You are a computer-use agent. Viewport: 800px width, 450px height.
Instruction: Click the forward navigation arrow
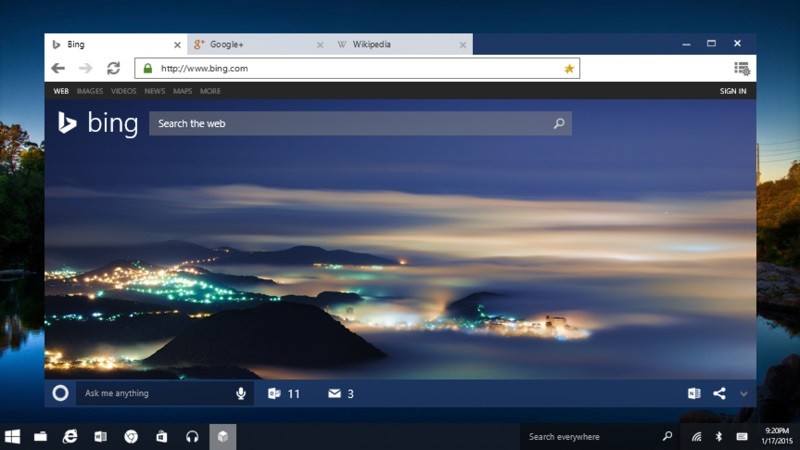click(85, 68)
